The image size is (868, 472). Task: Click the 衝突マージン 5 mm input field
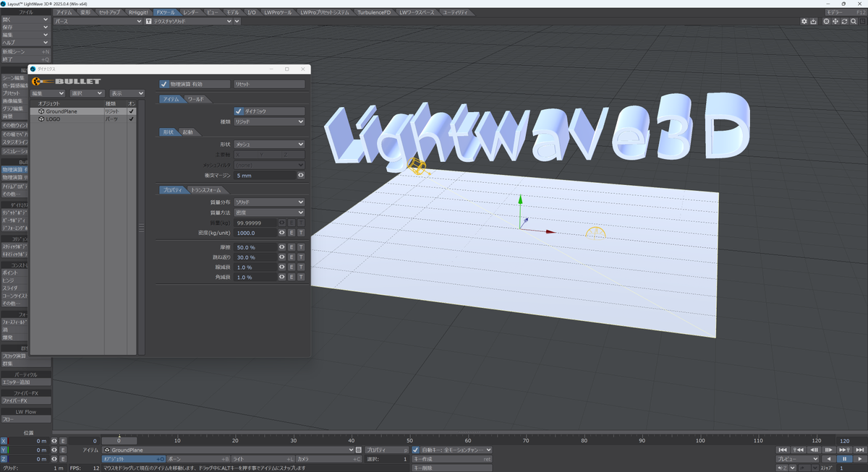click(x=265, y=175)
